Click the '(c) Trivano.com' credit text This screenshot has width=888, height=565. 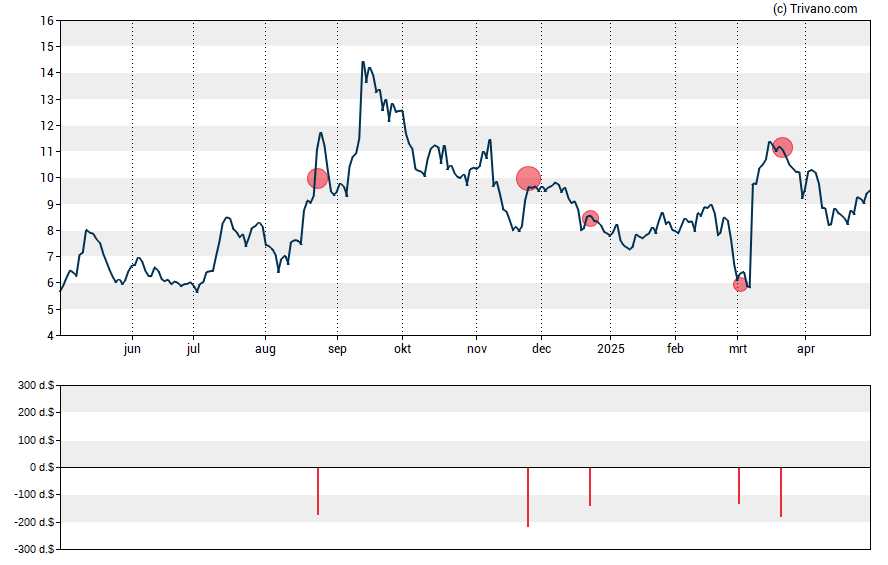815,8
